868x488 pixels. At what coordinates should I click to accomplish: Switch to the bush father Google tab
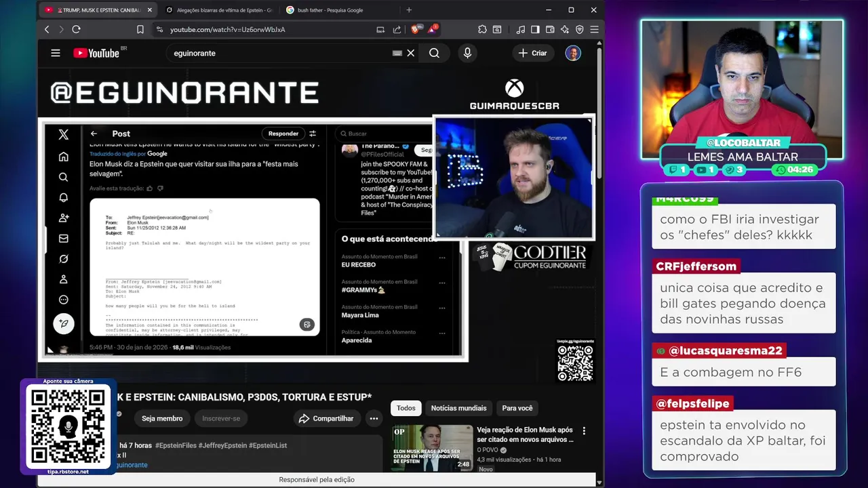(x=338, y=10)
